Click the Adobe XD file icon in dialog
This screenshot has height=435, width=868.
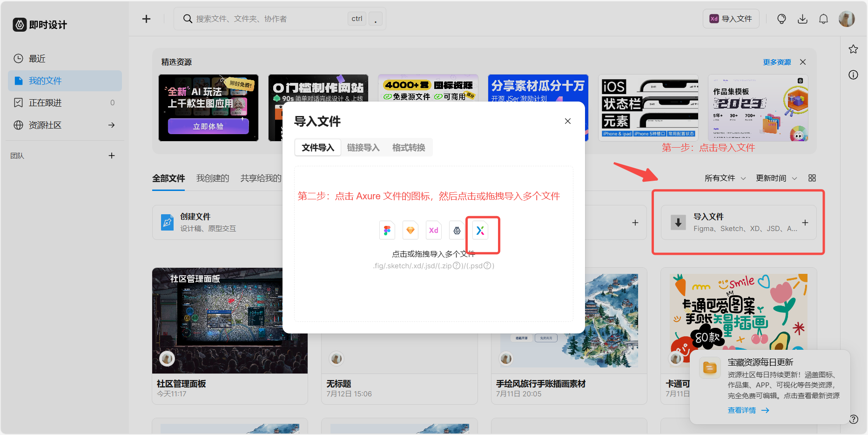point(434,230)
